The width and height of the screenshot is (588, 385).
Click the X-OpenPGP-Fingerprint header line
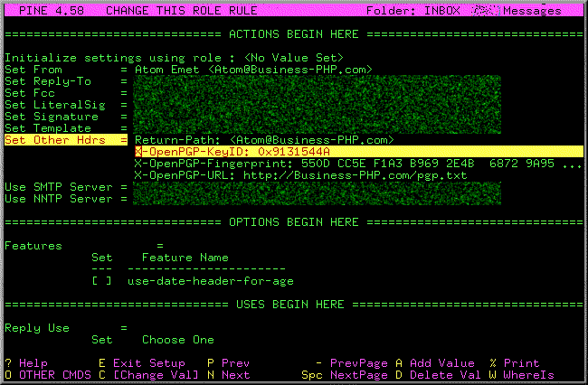click(x=356, y=164)
